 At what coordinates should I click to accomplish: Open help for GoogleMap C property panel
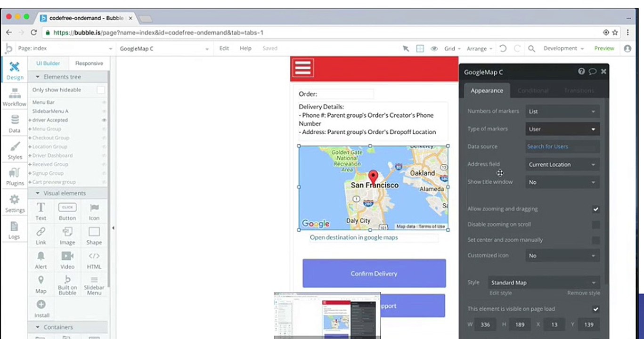[581, 72]
